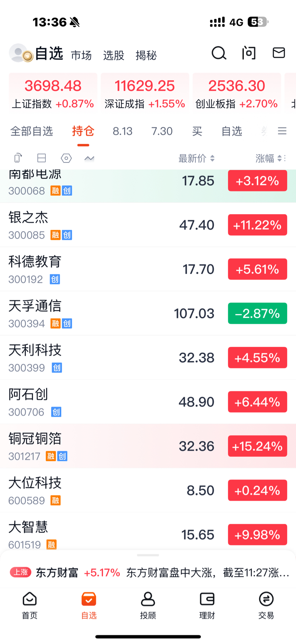
Task: Open the 天孚通信 stock row
Action: [x=148, y=313]
